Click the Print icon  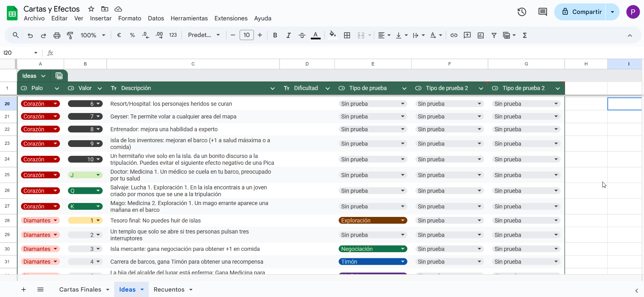click(x=57, y=35)
